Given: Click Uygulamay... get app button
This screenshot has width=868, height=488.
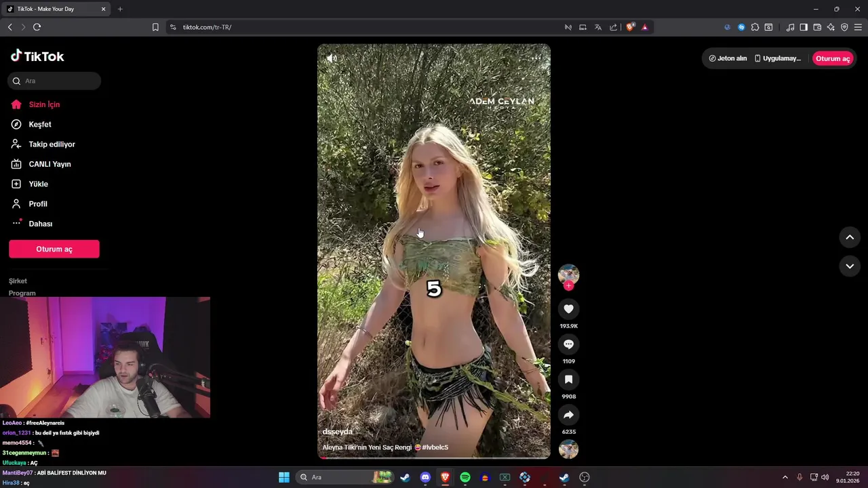Looking at the screenshot, I should (778, 58).
